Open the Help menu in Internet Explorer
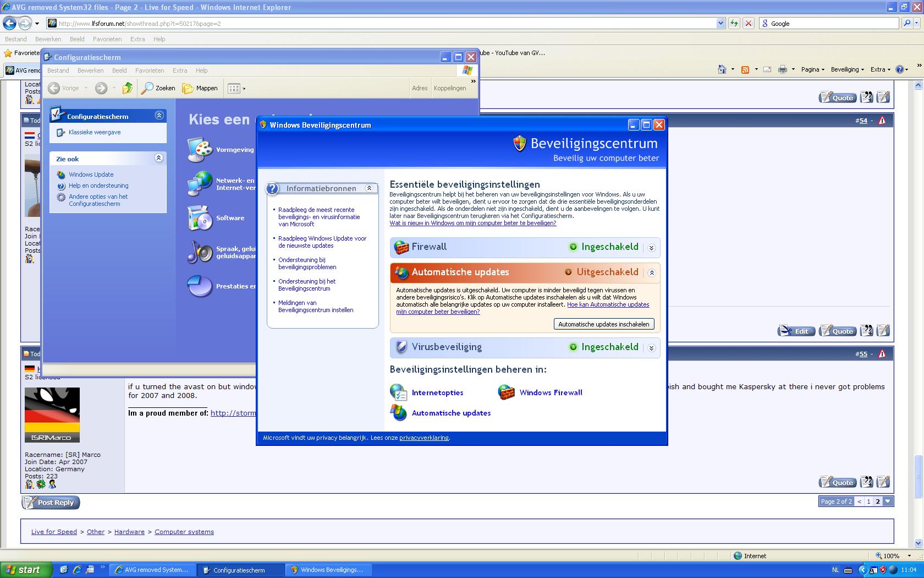 coord(159,39)
